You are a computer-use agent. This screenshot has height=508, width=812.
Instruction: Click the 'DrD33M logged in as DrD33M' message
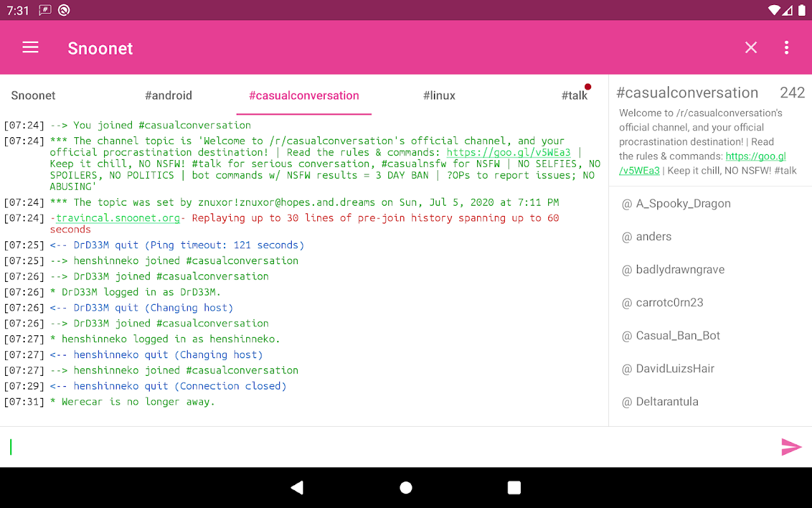pos(136,292)
